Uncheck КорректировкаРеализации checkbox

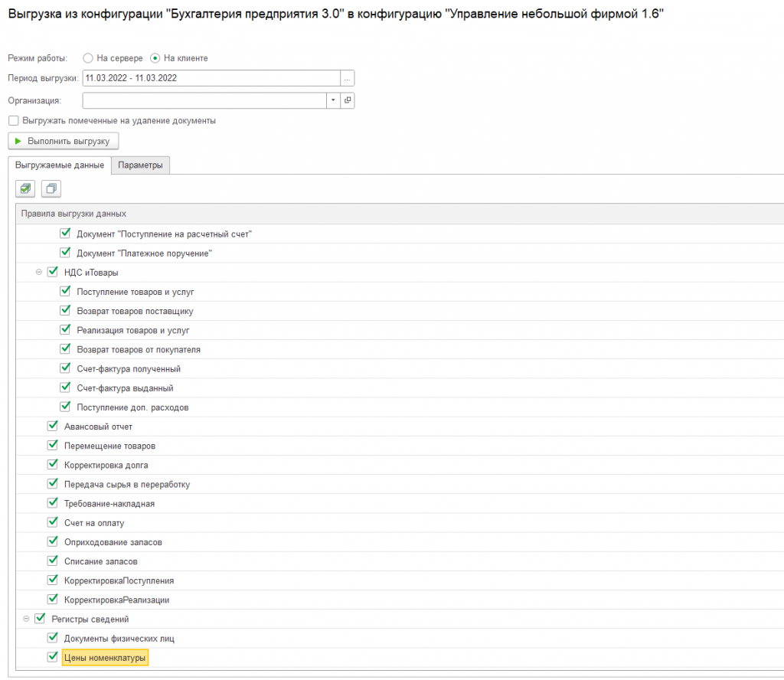(53, 599)
